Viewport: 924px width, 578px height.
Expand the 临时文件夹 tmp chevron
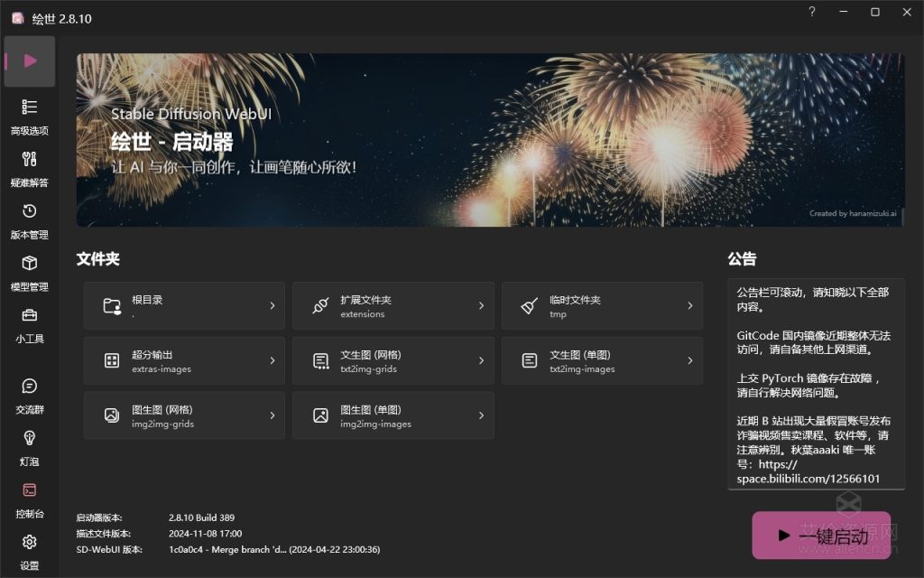pos(690,305)
